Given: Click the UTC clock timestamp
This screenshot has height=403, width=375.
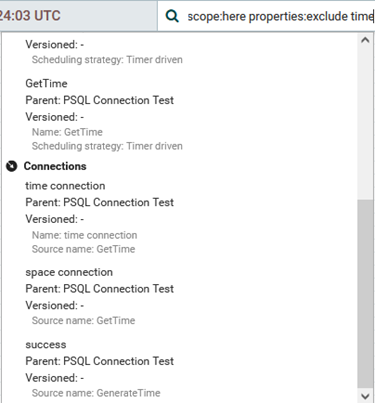Looking at the screenshot, I should [x=30, y=16].
